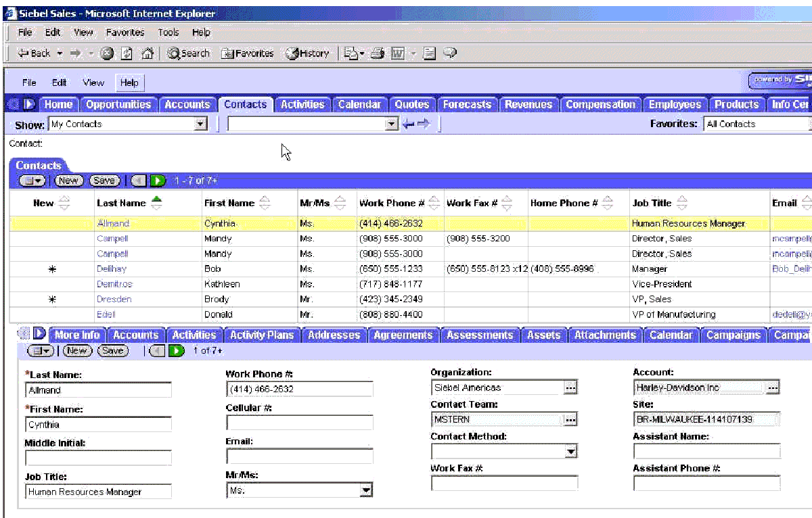Click the IE Messenger speech bubble icon

[x=449, y=53]
